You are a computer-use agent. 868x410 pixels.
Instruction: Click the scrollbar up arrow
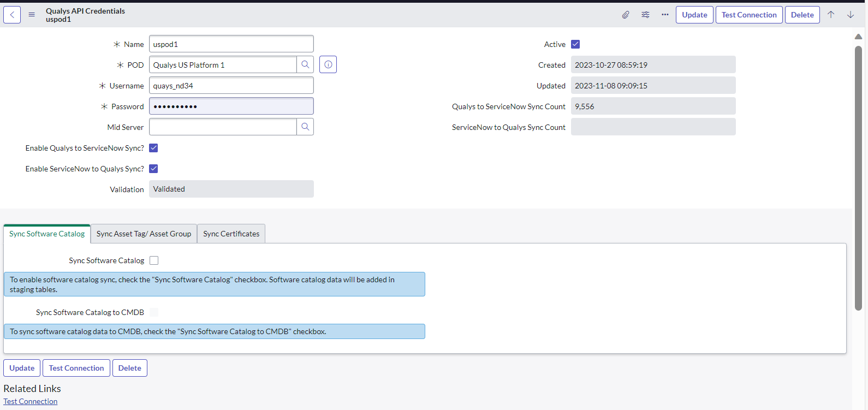pos(858,37)
